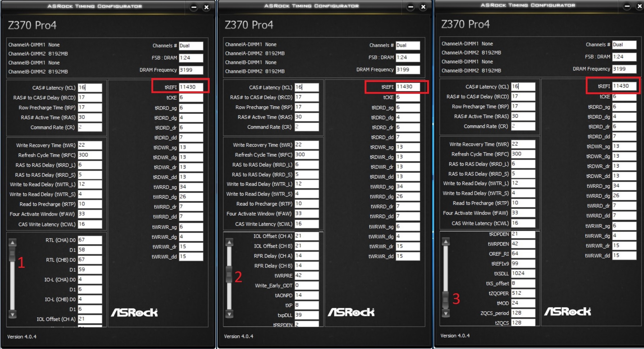Image resolution: width=644 pixels, height=349 pixels.
Task: Click the tREFI field in the middle window
Action: click(408, 87)
